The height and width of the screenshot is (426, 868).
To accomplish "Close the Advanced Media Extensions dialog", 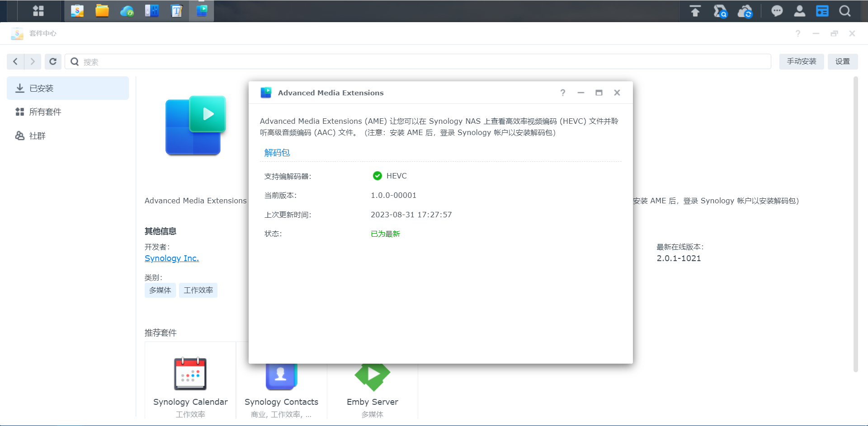I will pyautogui.click(x=617, y=93).
